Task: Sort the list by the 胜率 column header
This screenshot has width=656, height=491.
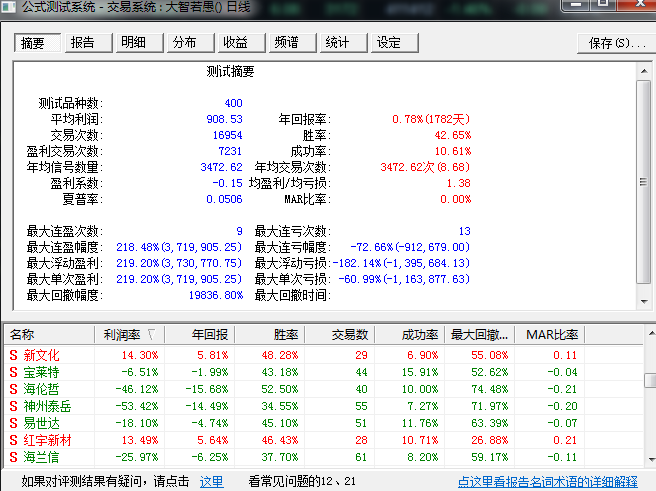Action: [269, 334]
